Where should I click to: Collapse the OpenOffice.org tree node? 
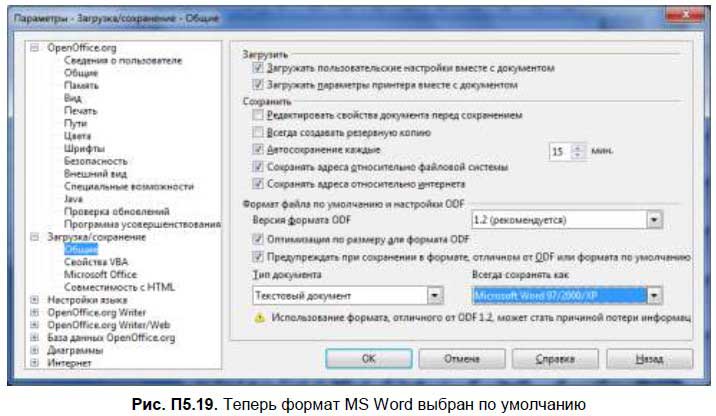click(34, 47)
